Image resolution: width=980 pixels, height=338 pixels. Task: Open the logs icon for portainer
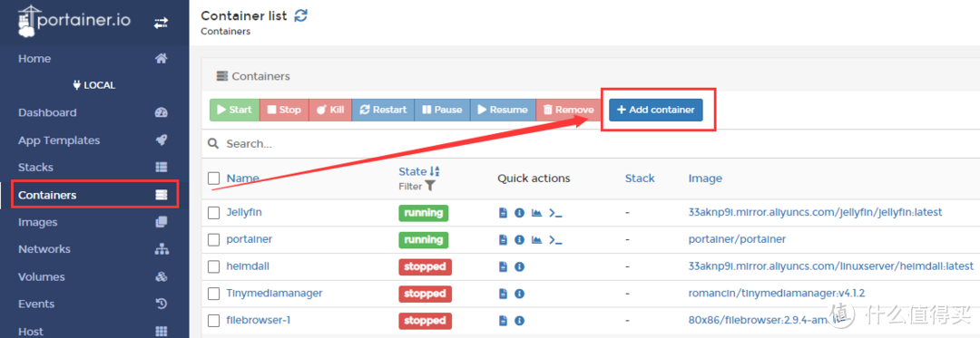click(503, 239)
